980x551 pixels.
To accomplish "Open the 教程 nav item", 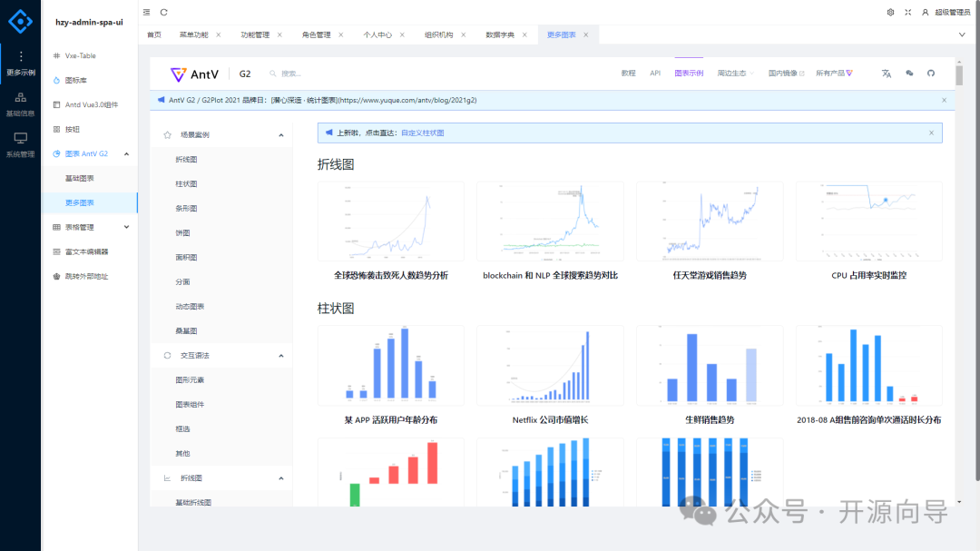I will tap(628, 74).
